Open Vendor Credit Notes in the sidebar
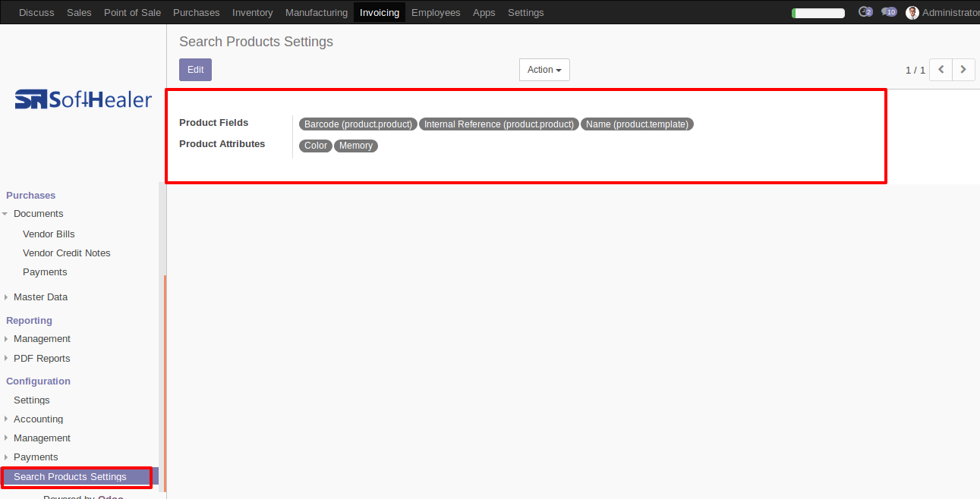The width and height of the screenshot is (980, 499). coord(67,253)
